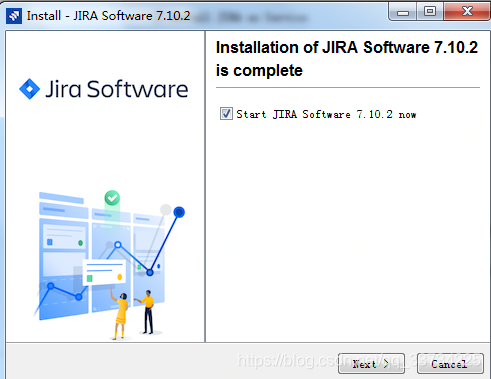Click the Next > button
The image size is (491, 379).
[371, 364]
